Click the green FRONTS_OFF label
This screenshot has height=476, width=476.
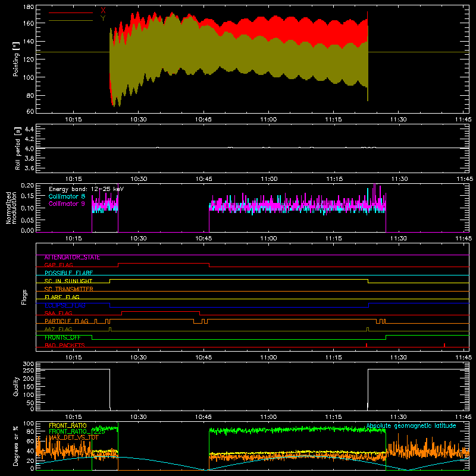point(62,337)
